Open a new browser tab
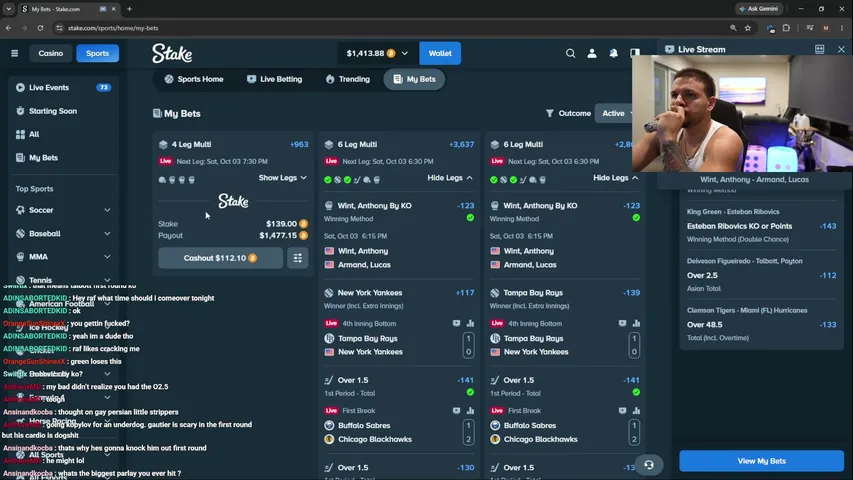This screenshot has height=480, width=853. pos(129,9)
